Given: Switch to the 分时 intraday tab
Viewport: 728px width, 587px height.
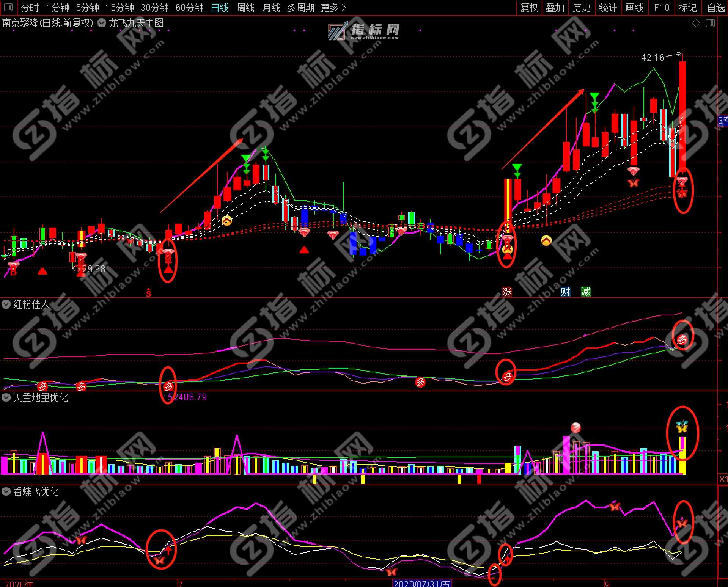Looking at the screenshot, I should coord(30,8).
